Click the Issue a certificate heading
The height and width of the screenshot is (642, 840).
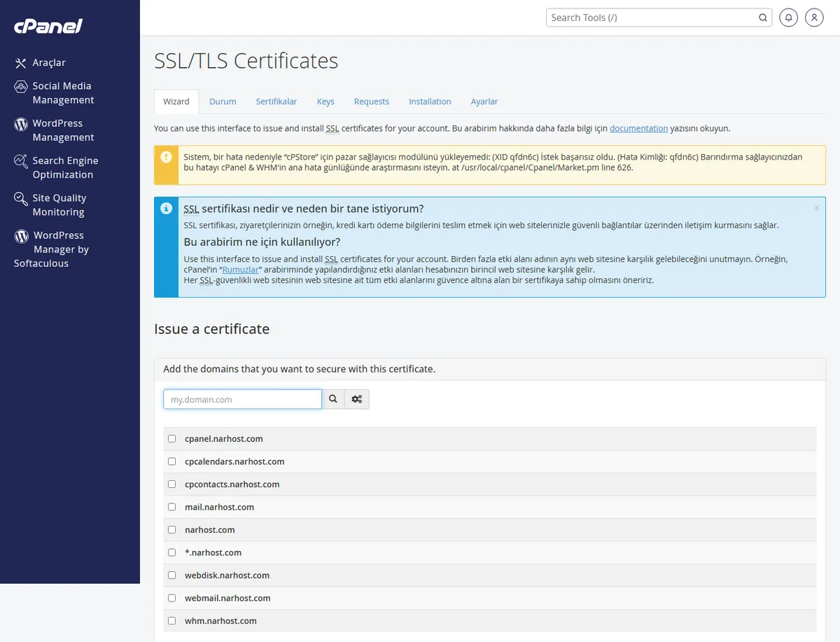pyautogui.click(x=212, y=329)
